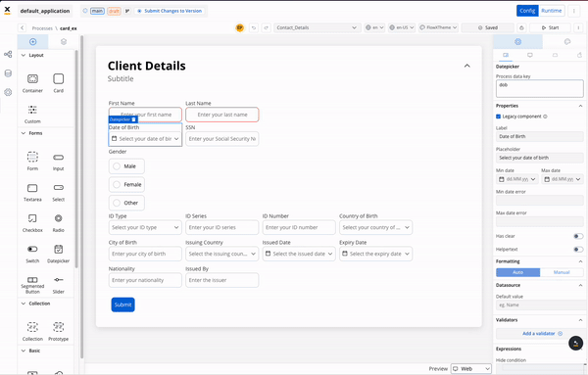The height and width of the screenshot is (375, 588).
Task: Select the Collection component
Action: coord(32,331)
